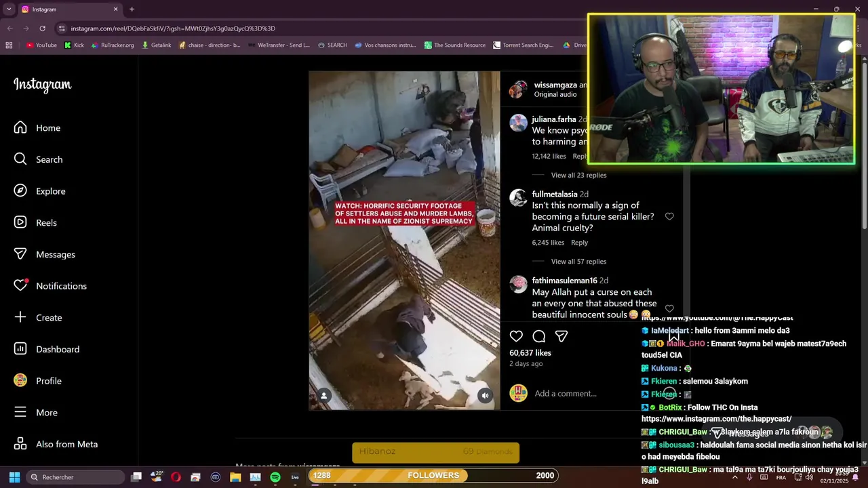Open The Sounds Resource bookmark
Screen dimensions: 868x488
[455, 45]
